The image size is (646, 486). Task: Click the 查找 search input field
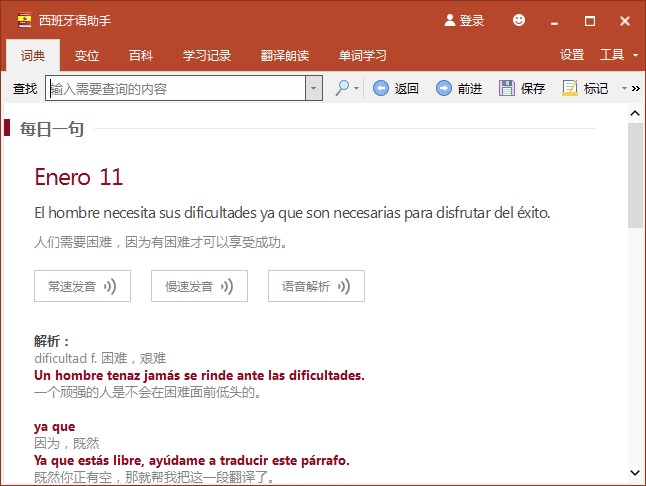[176, 88]
